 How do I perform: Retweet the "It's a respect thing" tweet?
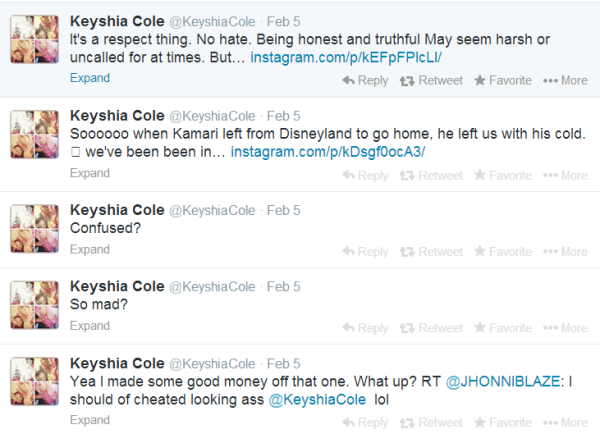[x=431, y=81]
